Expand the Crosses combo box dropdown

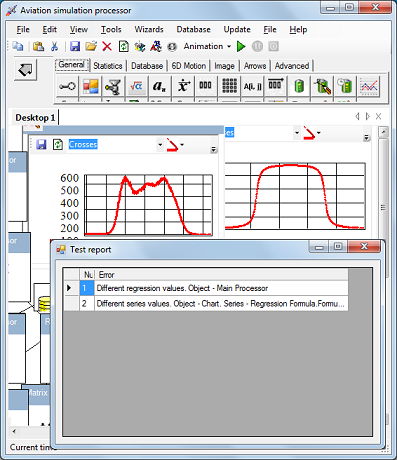[x=160, y=145]
